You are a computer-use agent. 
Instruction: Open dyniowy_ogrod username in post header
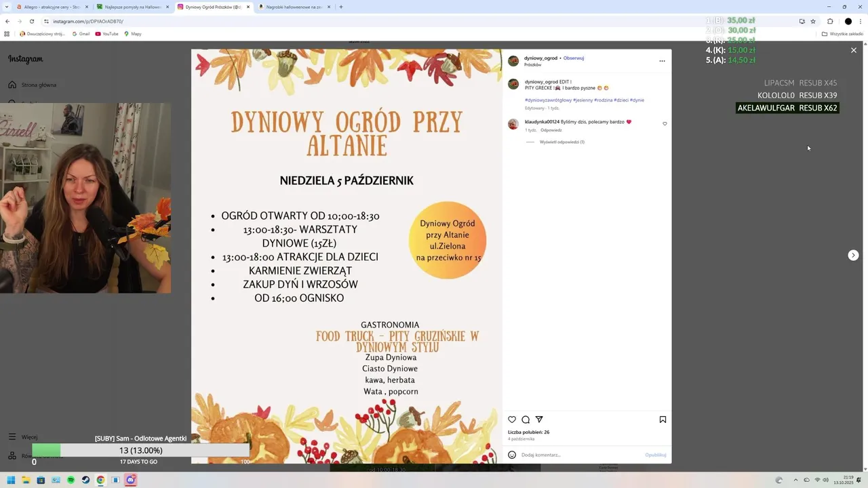(x=540, y=58)
